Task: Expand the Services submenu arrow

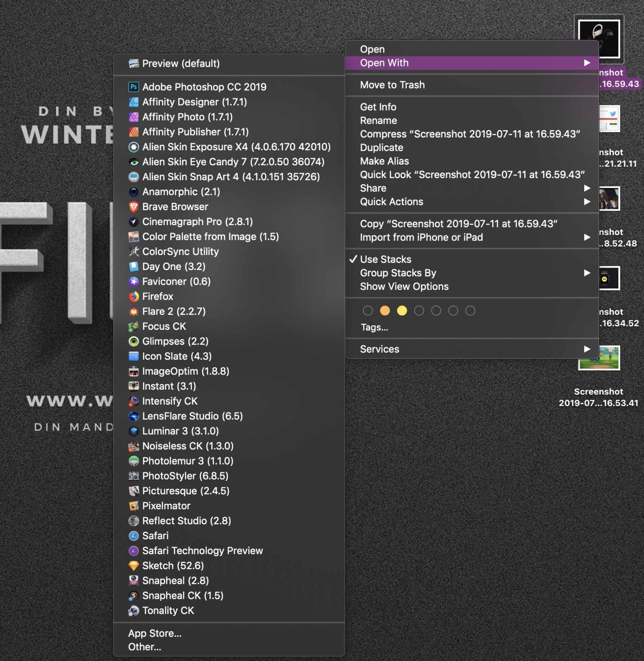Action: (x=587, y=349)
